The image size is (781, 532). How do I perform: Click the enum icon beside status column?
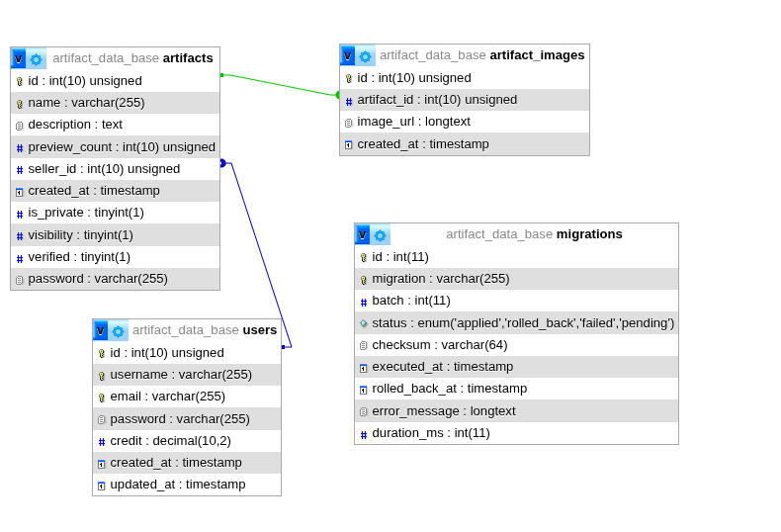tap(363, 323)
